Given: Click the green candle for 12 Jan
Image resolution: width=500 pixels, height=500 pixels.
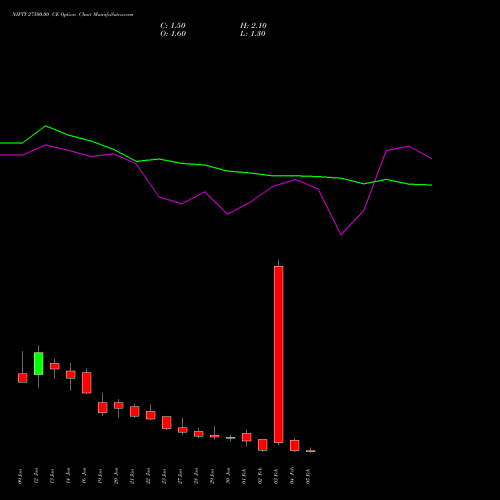Looking at the screenshot, I should click(x=39, y=363).
